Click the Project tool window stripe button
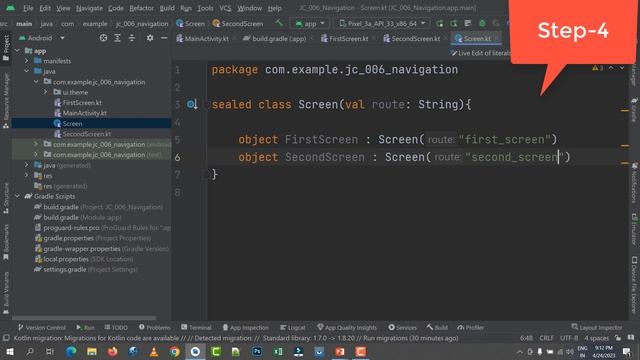This screenshot has width=640, height=360. tap(6, 48)
